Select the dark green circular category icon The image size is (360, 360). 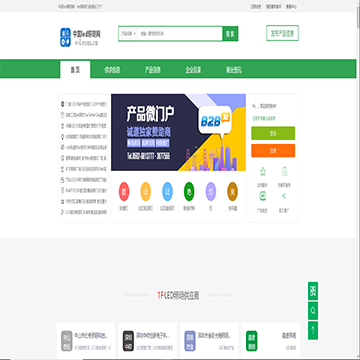[x=189, y=191]
